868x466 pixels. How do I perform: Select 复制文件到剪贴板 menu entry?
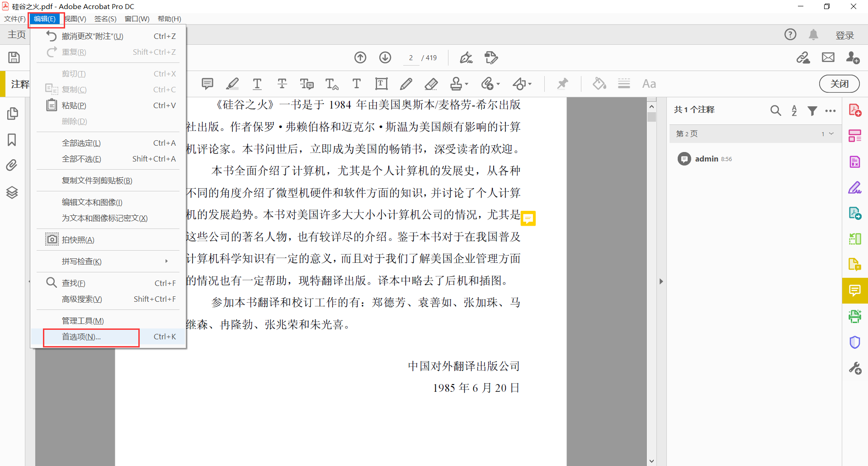108,181
